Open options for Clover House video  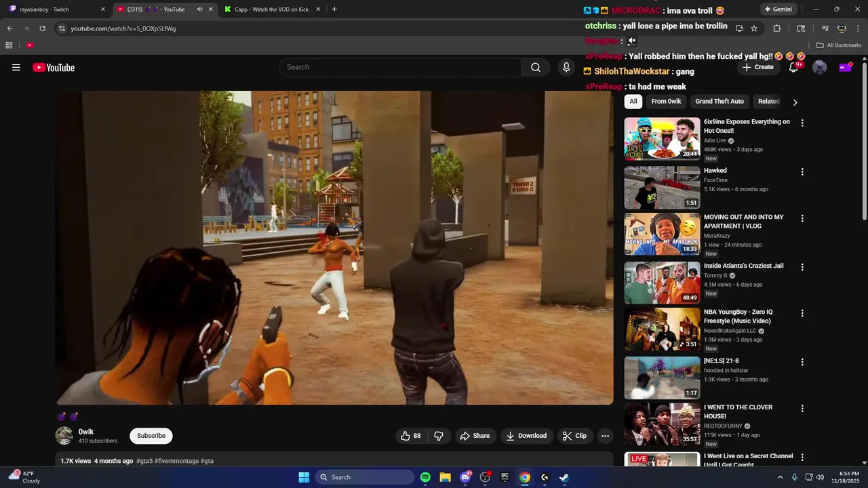point(802,409)
